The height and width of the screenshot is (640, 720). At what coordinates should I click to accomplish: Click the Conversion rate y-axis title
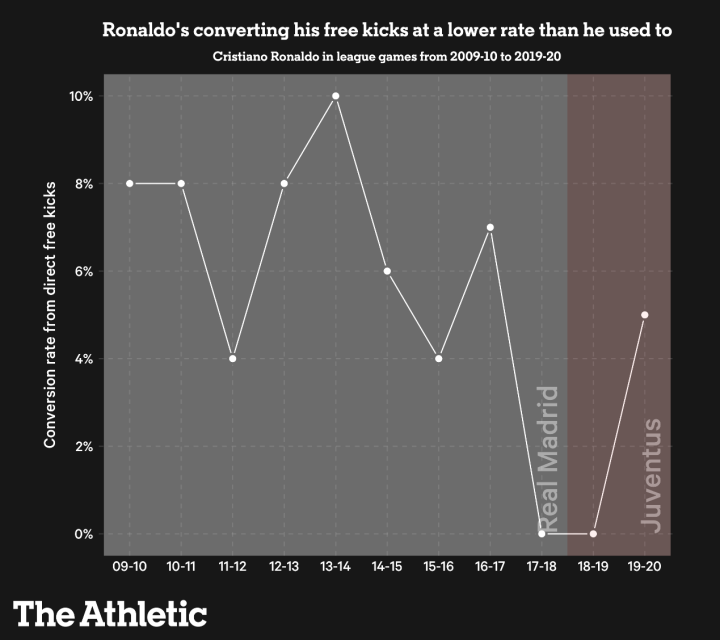pyautogui.click(x=50, y=315)
